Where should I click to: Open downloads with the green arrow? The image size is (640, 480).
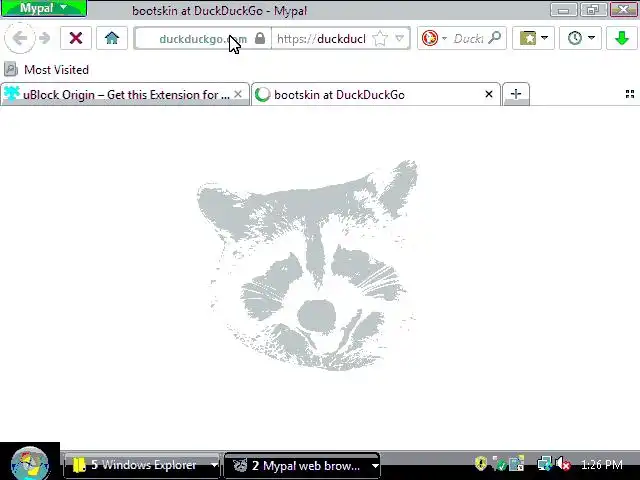622,38
